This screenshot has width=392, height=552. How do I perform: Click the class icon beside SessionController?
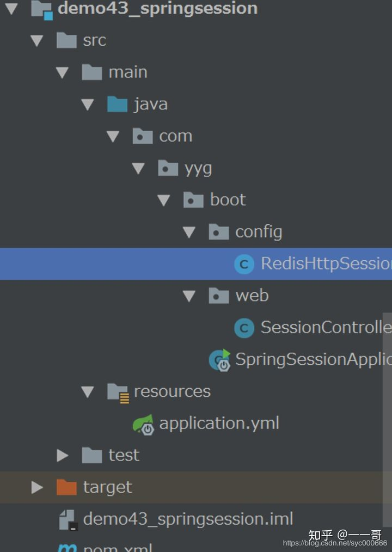[243, 328]
